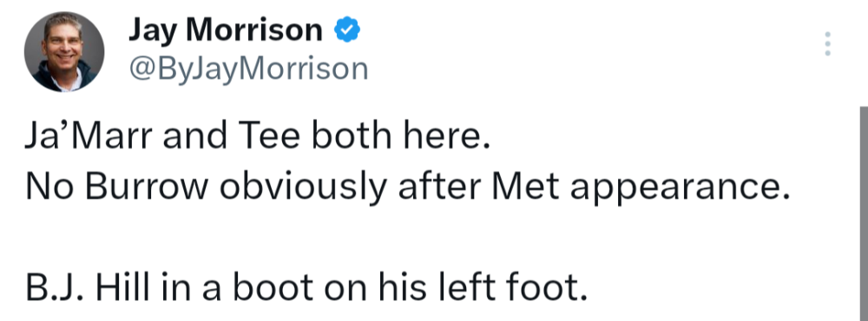868x321 pixels.
Task: Click the name "Ja'Marr" in the tweet
Action: click(x=89, y=137)
